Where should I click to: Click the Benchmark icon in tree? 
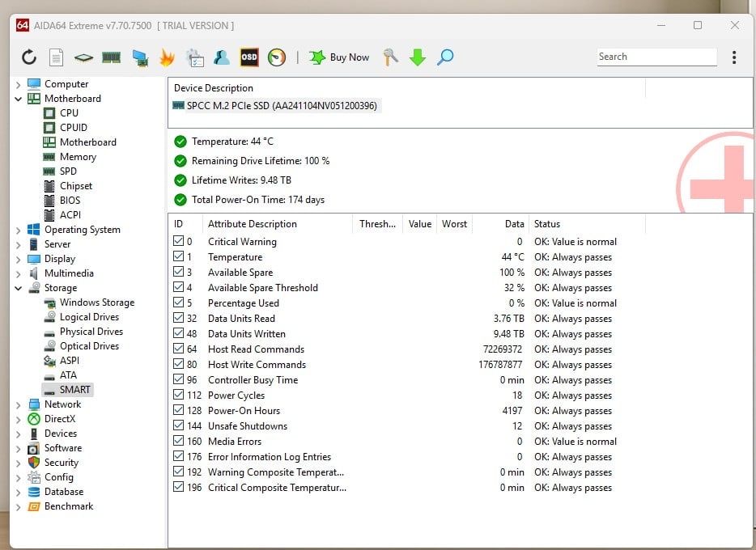(x=34, y=506)
